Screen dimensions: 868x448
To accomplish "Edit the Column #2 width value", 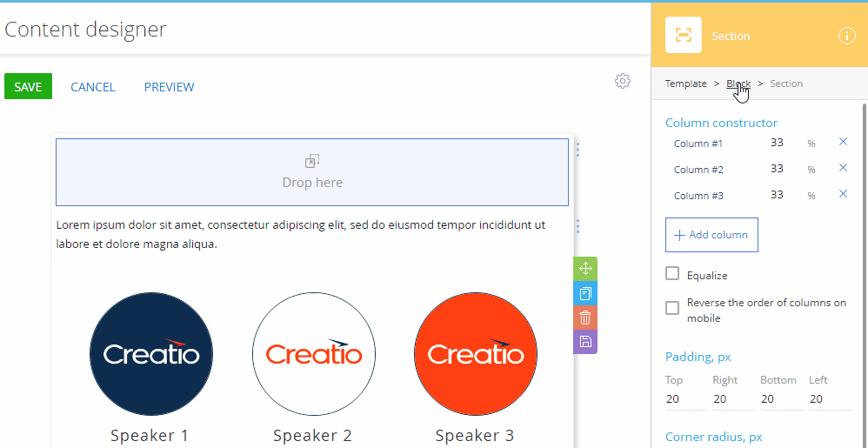I will pyautogui.click(x=777, y=169).
